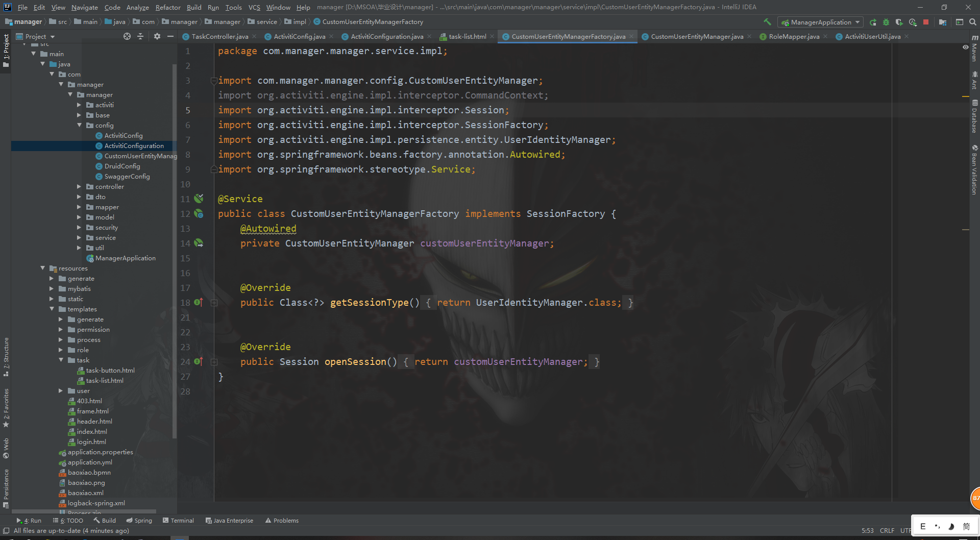
Task: Open the Bean Validation tool window on the right
Action: click(974, 169)
